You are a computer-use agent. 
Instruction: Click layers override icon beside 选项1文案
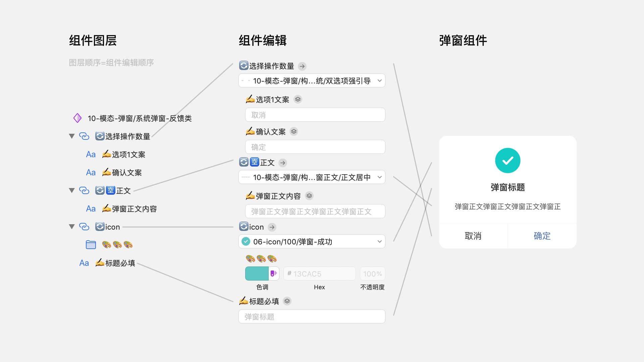coord(298,100)
